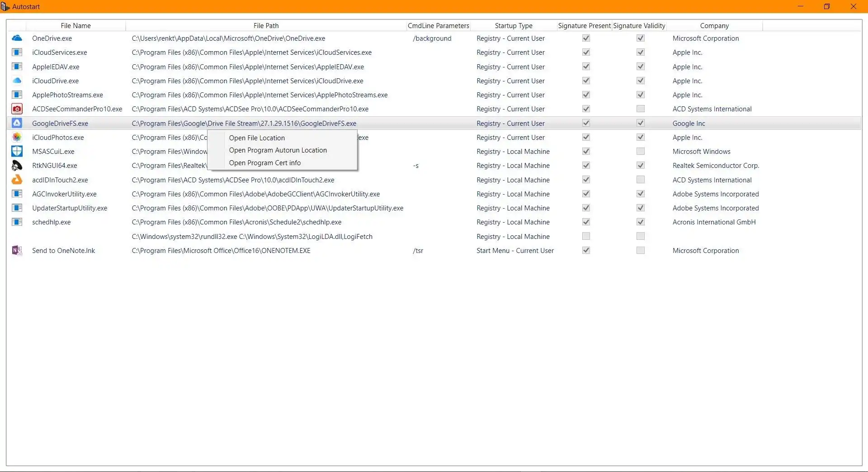The width and height of the screenshot is (868, 472).
Task: Click the rundll32.exe LogiLDA.dll file path
Action: (252, 237)
